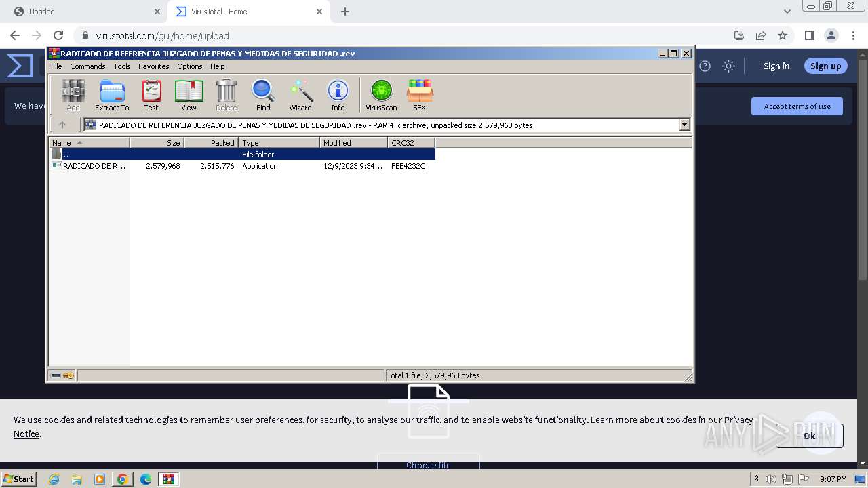Click the VirusTotal help question icon

705,66
